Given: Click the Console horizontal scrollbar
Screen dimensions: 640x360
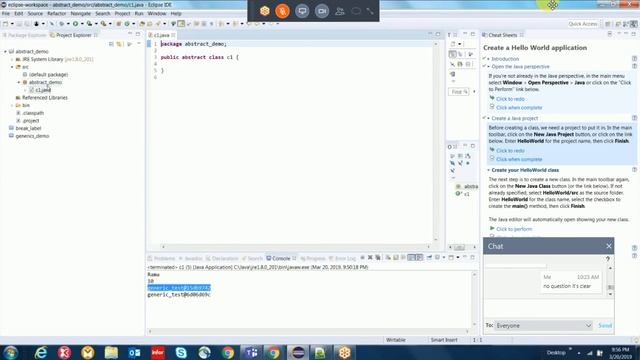Looking at the screenshot, I should 309,331.
